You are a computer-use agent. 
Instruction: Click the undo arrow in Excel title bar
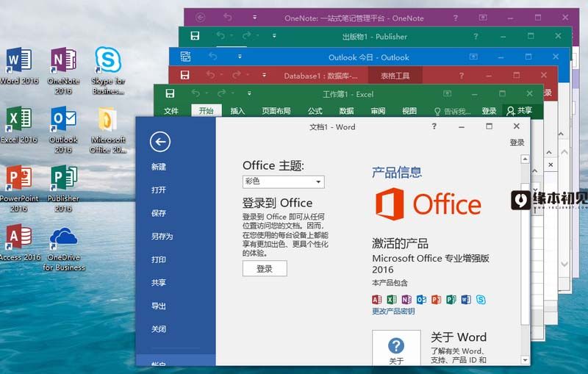click(196, 93)
